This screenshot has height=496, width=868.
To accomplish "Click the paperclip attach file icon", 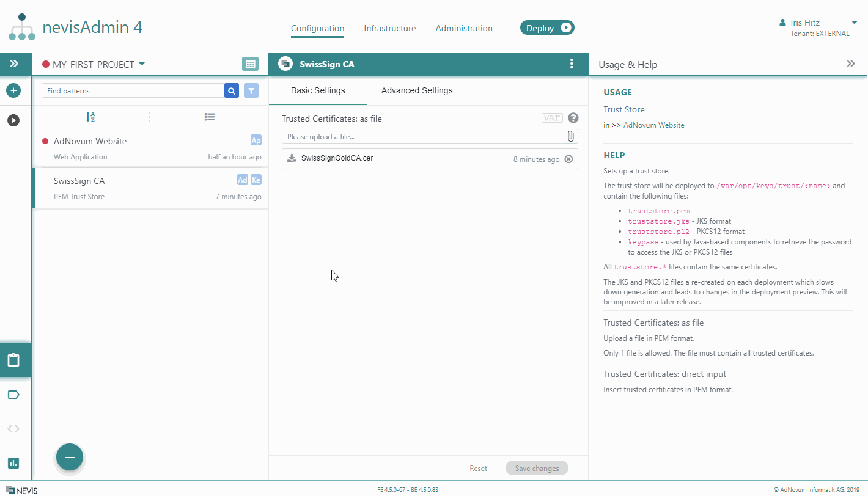I will pos(571,136).
